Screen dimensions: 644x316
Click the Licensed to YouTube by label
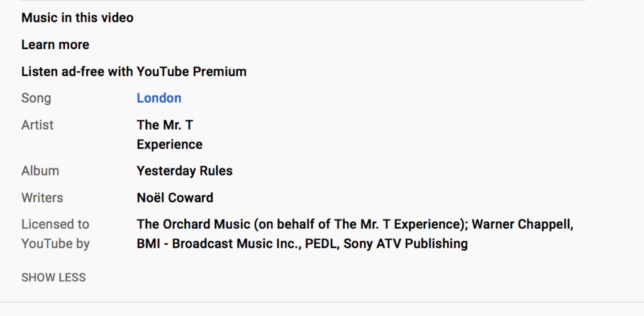55,234
